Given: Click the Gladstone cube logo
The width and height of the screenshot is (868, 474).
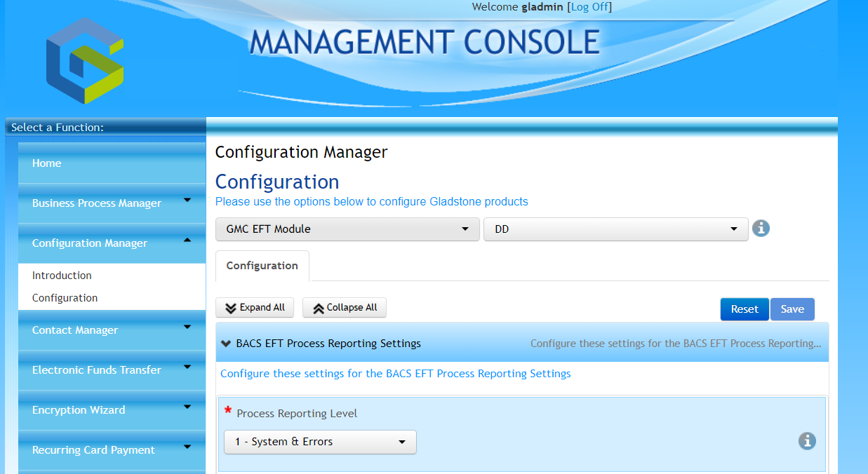Looking at the screenshot, I should pos(85,61).
